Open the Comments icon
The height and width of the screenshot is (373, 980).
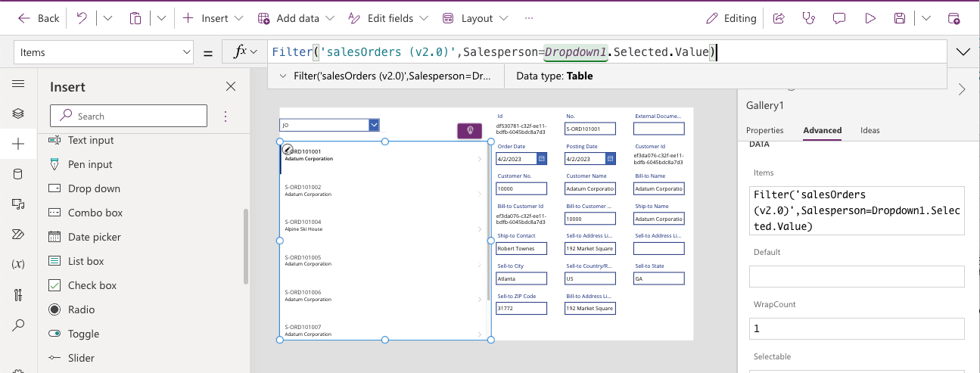839,18
